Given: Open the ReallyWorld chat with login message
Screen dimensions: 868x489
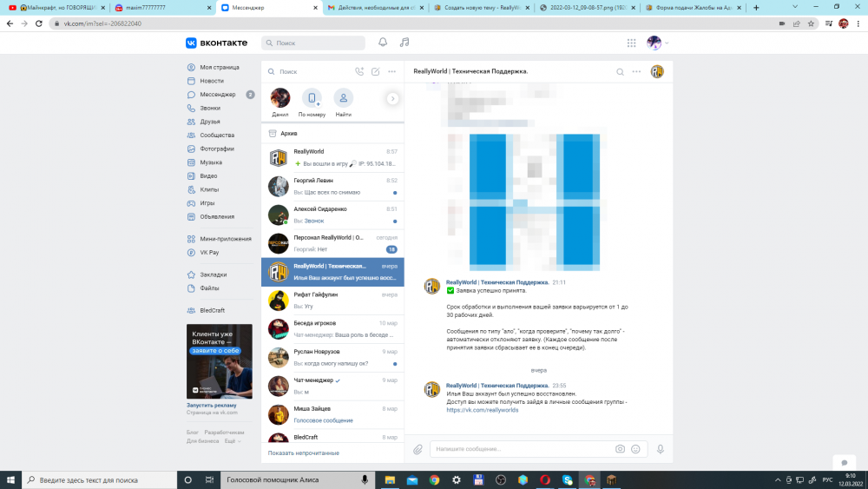Looking at the screenshot, I should [332, 158].
